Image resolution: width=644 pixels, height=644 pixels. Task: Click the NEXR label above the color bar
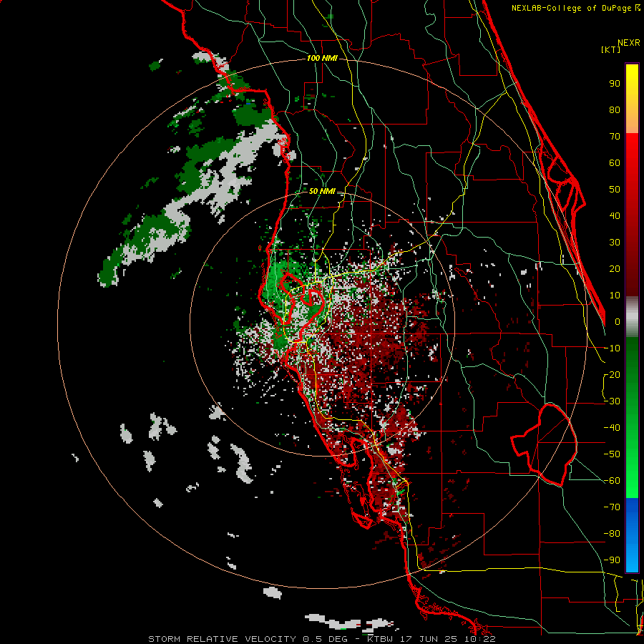tap(629, 43)
